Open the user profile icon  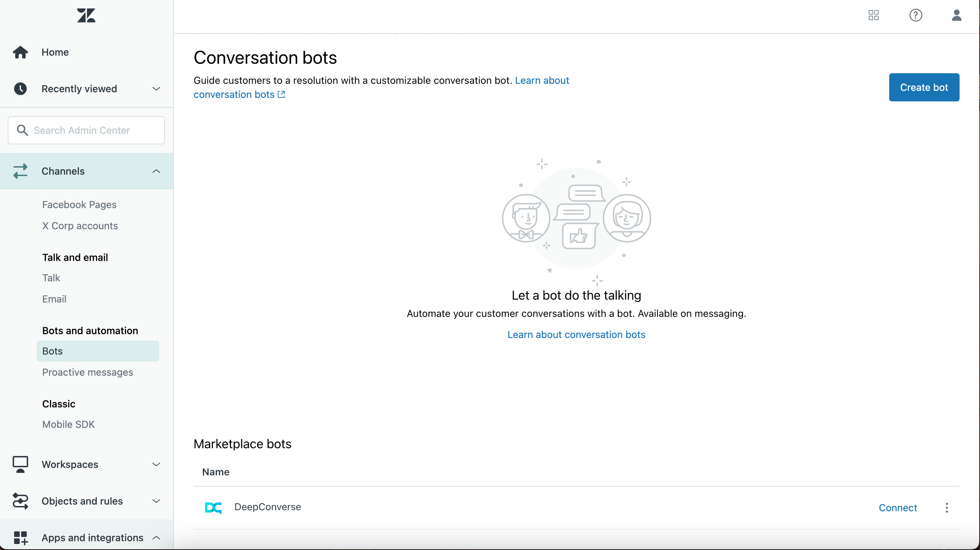pos(956,15)
